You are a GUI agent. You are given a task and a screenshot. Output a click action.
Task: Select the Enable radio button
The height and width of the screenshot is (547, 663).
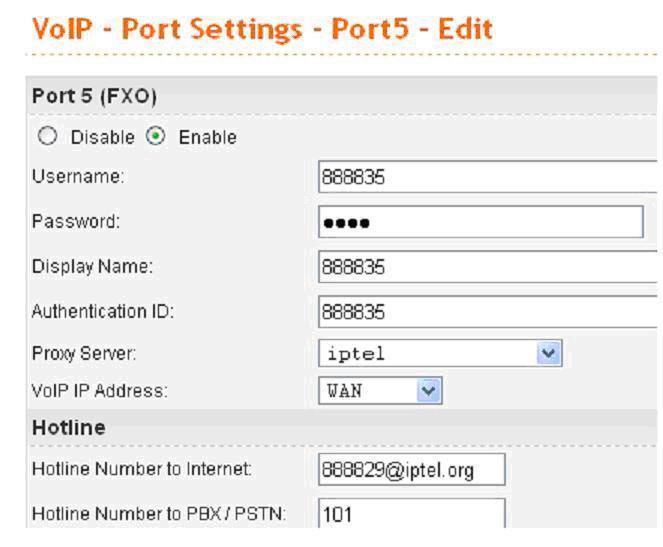pyautogui.click(x=156, y=137)
